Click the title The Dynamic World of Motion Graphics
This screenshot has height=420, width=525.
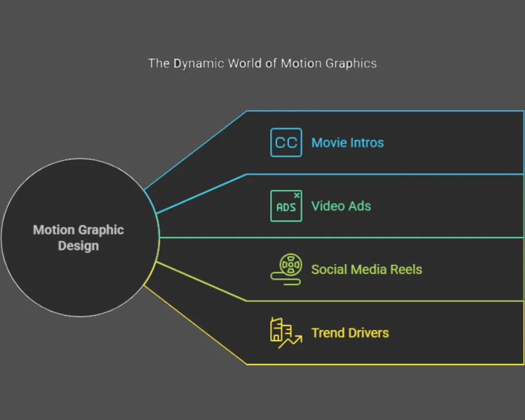click(262, 63)
